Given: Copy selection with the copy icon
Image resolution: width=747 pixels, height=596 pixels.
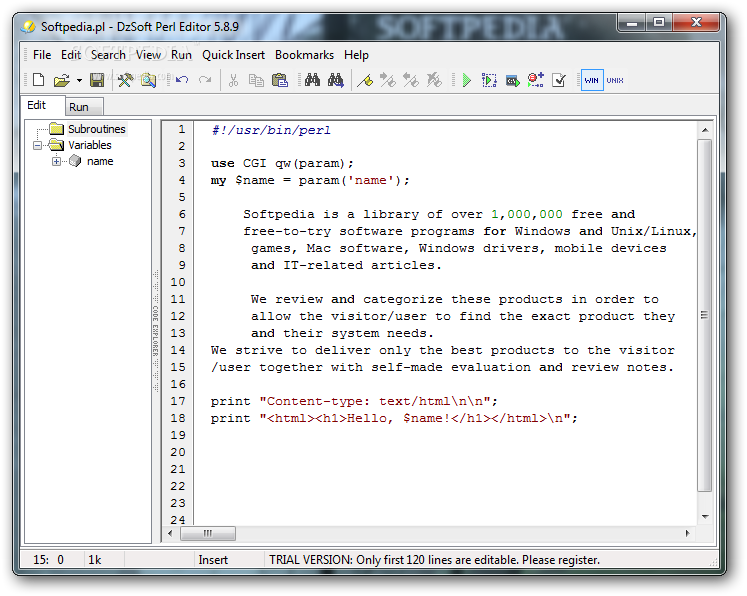Looking at the screenshot, I should 256,80.
